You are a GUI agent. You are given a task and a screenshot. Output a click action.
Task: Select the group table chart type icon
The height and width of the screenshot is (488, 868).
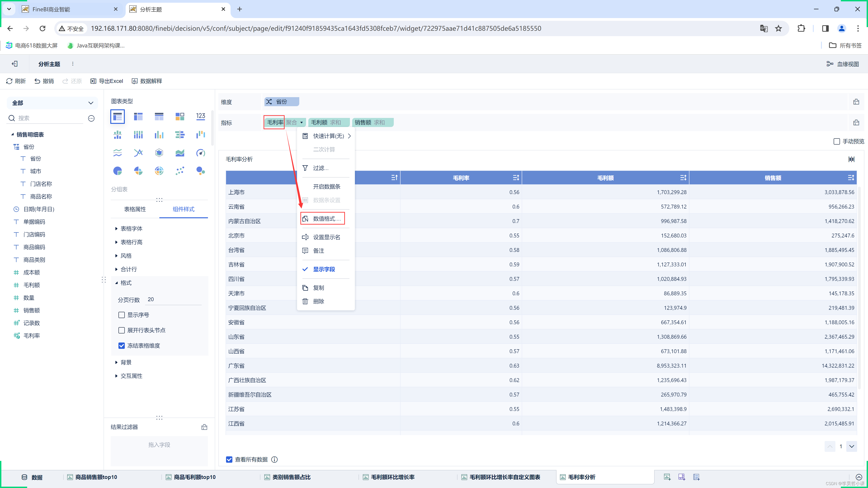coord(117,117)
